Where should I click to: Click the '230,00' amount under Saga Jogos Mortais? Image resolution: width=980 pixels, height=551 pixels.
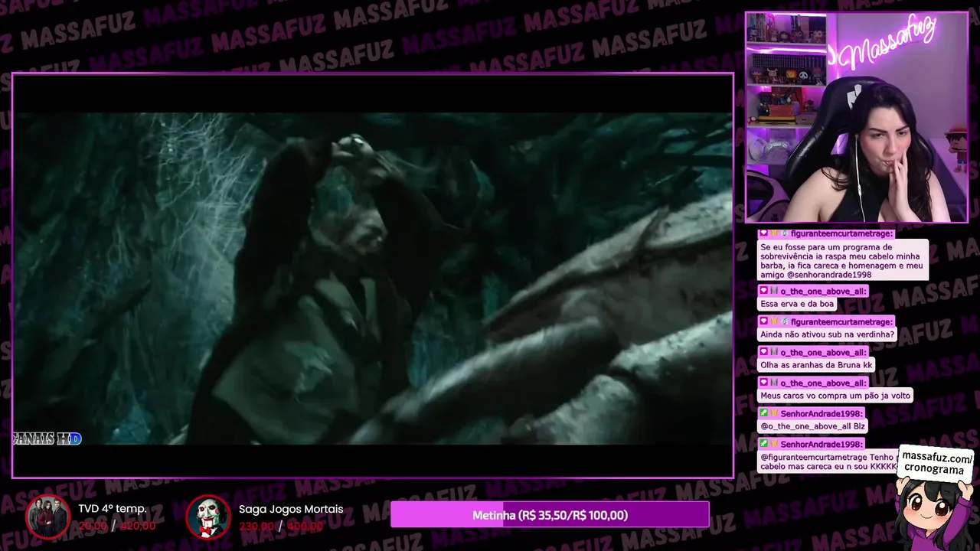[x=256, y=526]
